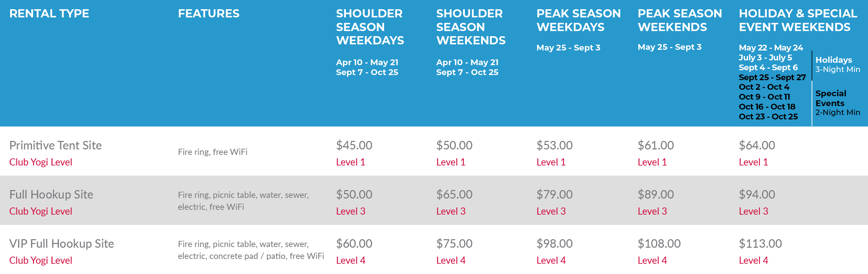Click Level 1 link below $64.00 price
Screen dimensions: 868x274
tap(753, 162)
